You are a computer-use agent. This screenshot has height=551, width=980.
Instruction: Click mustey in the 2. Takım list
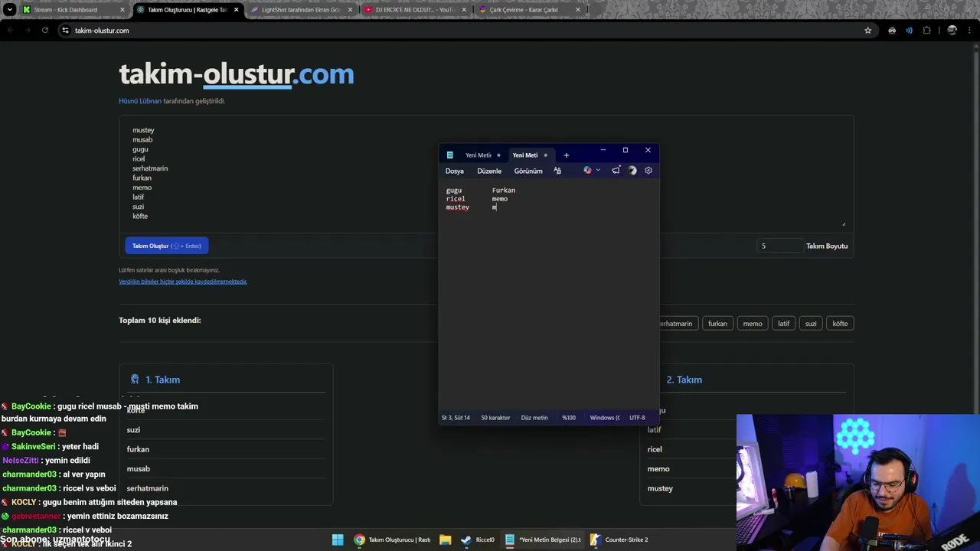pos(660,488)
